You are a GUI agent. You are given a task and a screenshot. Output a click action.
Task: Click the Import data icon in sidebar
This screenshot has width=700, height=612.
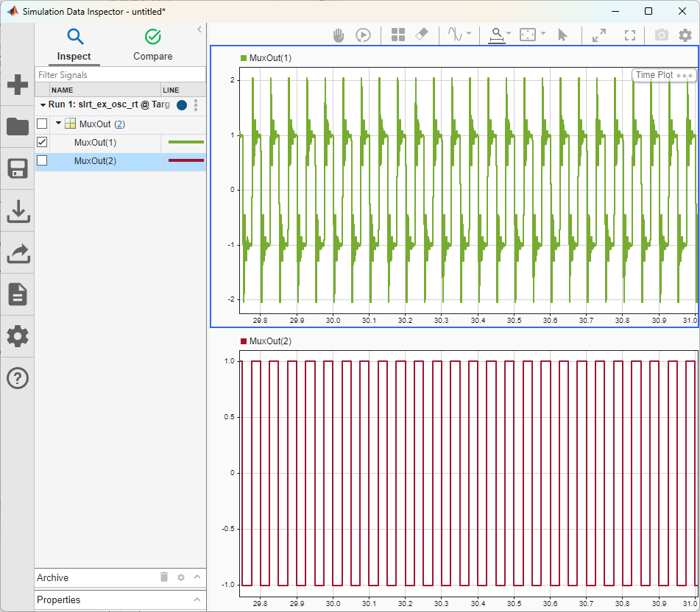pyautogui.click(x=17, y=211)
